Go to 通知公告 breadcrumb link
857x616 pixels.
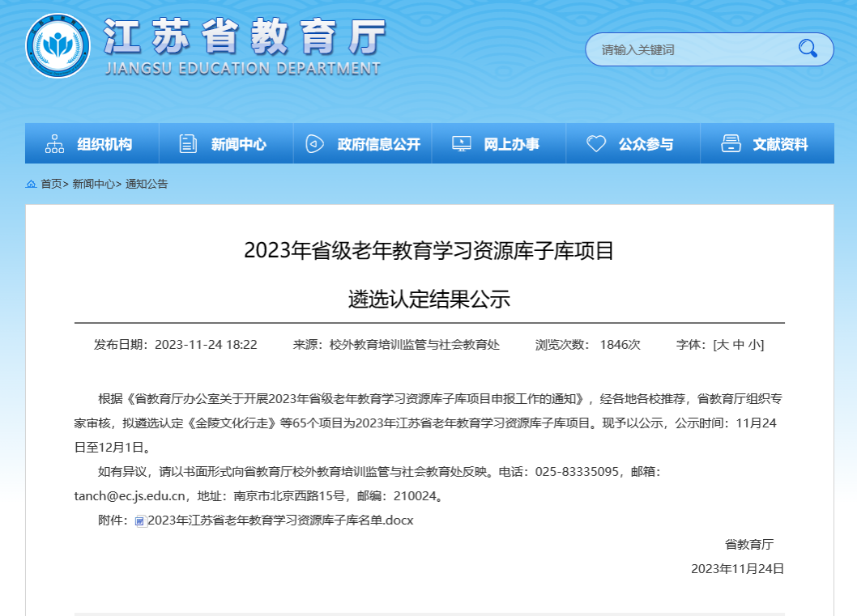[x=147, y=184]
